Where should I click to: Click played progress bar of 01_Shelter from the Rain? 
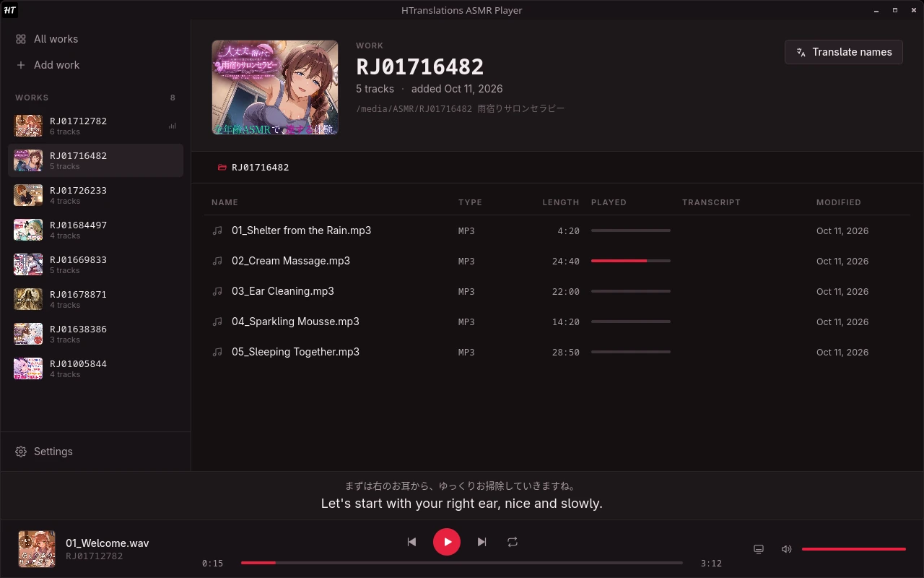click(631, 230)
